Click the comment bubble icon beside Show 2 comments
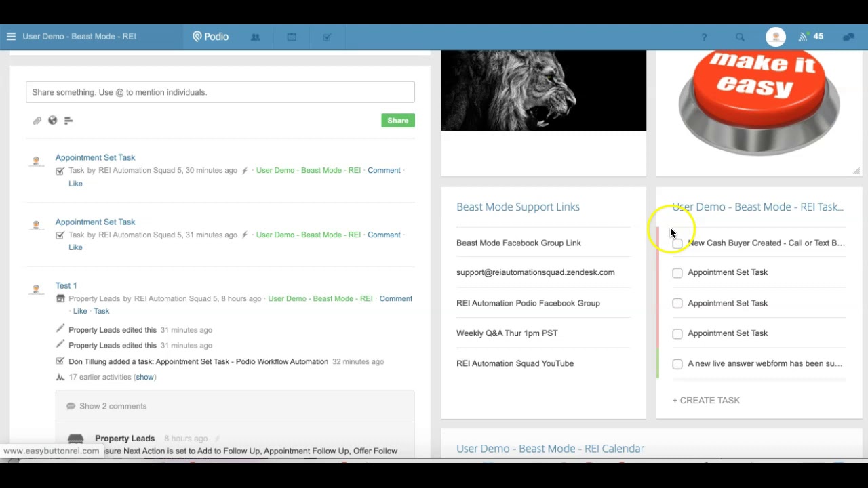 click(x=71, y=406)
